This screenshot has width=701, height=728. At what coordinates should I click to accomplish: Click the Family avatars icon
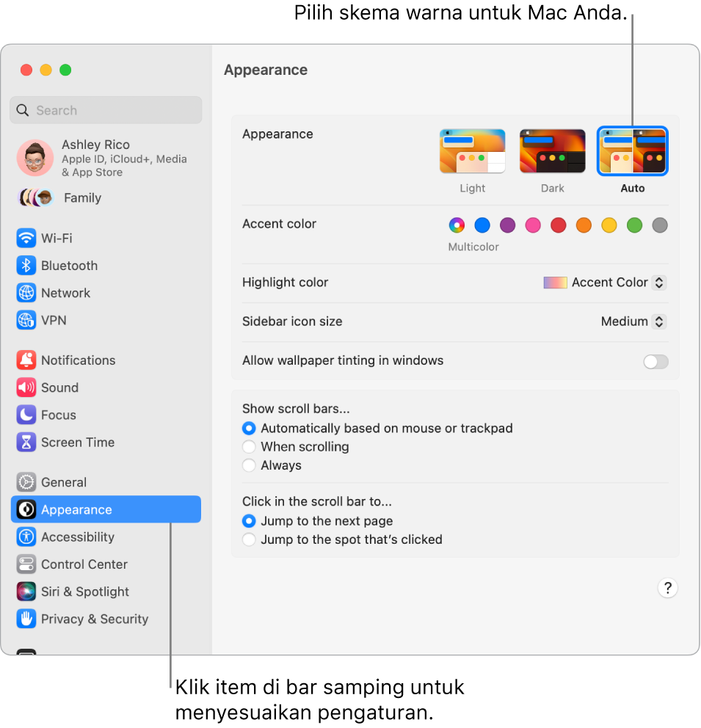click(x=36, y=198)
